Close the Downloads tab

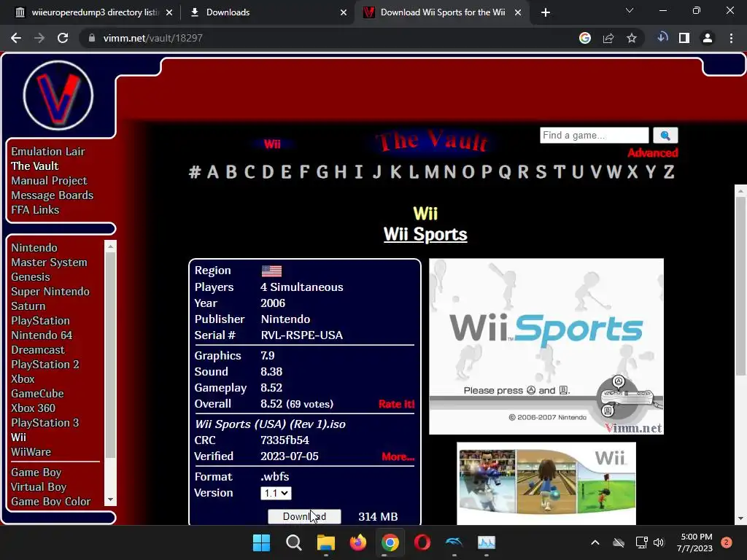click(344, 12)
